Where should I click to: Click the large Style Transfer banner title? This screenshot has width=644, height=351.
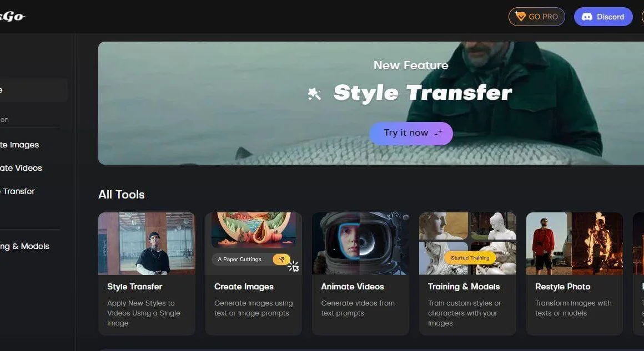pos(423,93)
